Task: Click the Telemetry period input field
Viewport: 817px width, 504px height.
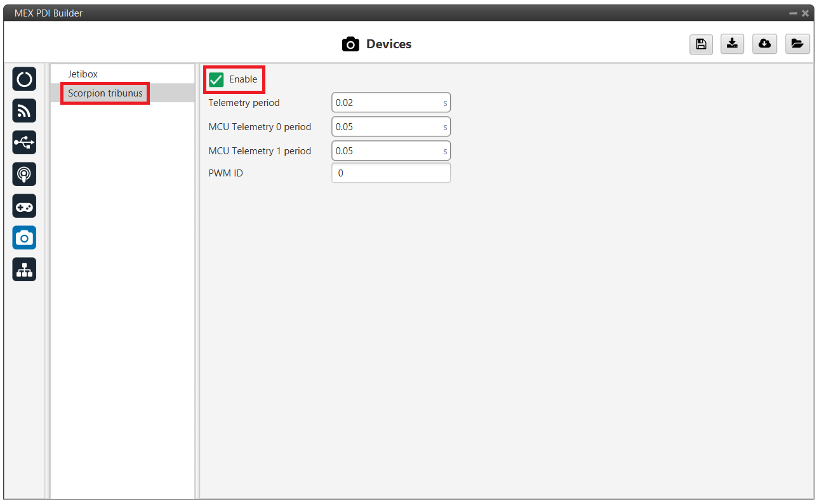Action: click(x=386, y=102)
